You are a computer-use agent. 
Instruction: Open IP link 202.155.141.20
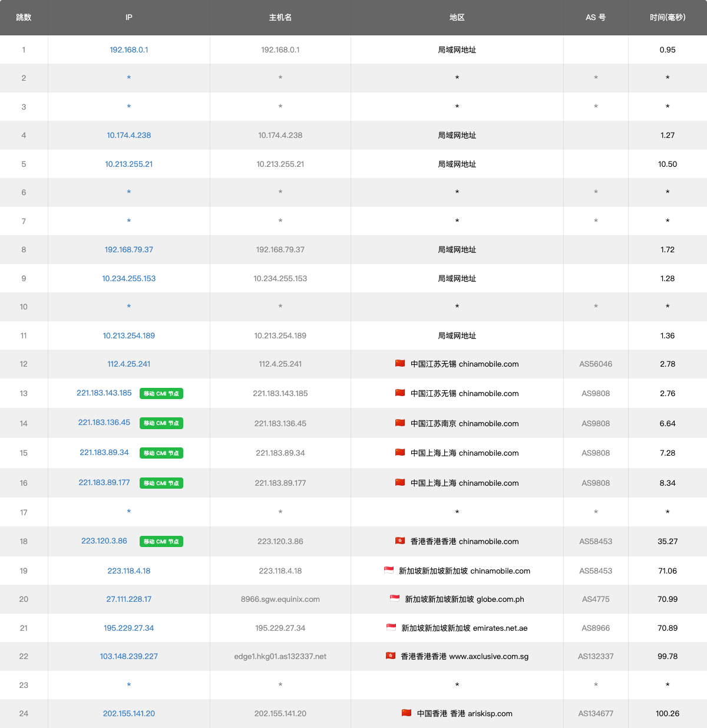(129, 713)
